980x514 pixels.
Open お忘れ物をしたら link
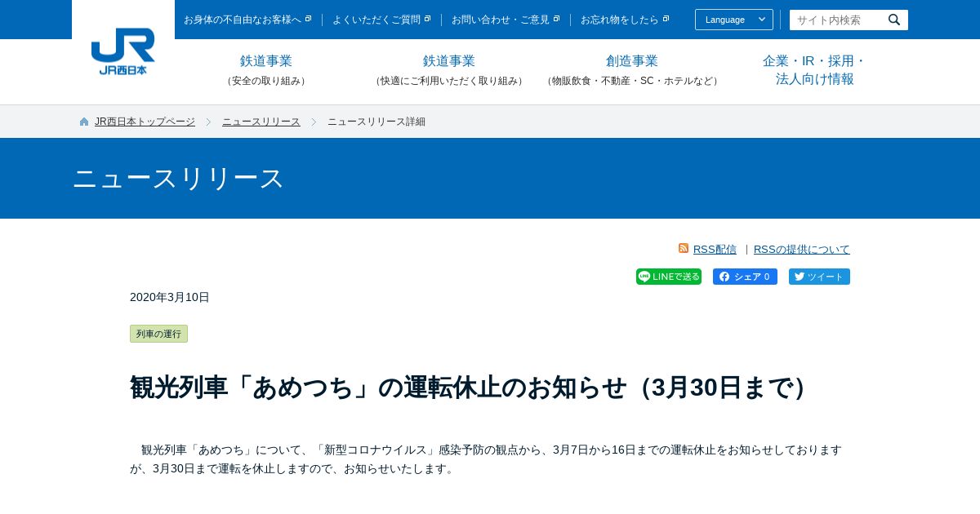point(625,20)
